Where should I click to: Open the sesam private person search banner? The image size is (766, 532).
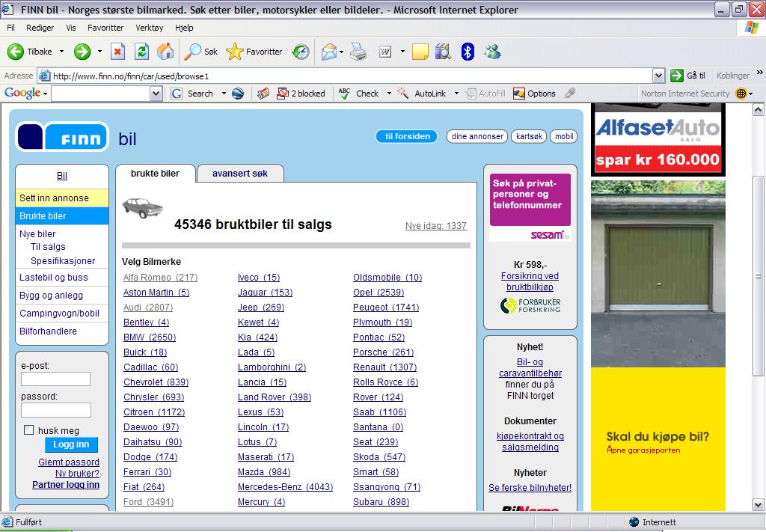pyautogui.click(x=530, y=207)
